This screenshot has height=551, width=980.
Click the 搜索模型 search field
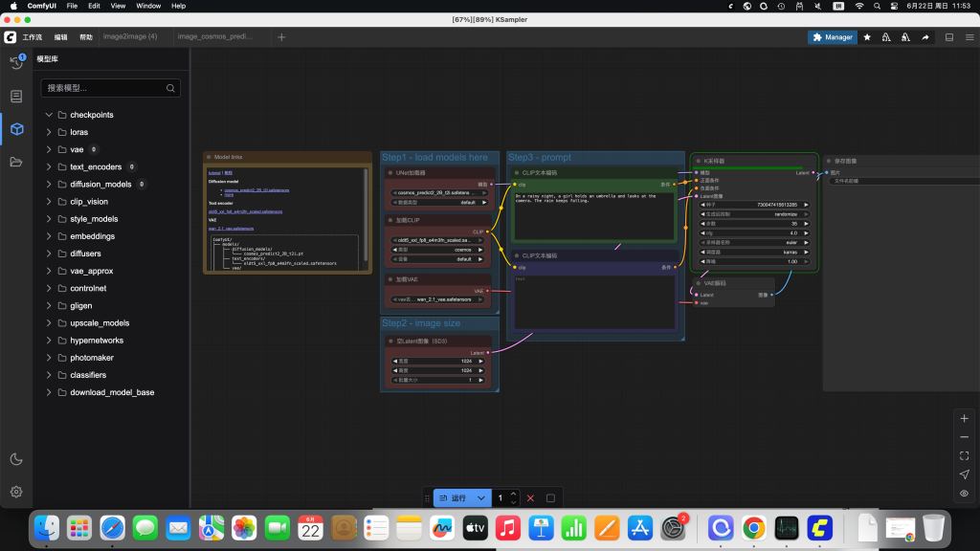[x=111, y=88]
